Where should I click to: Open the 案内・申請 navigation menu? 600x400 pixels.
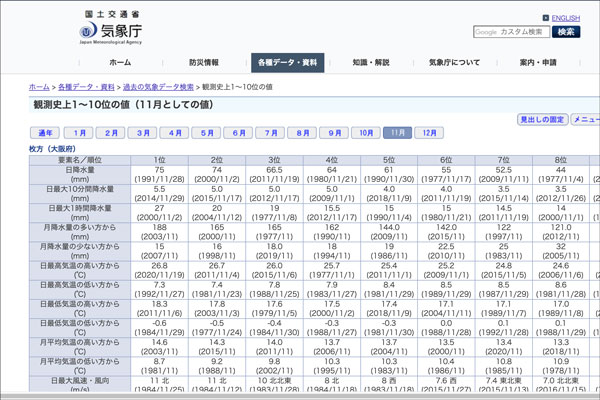click(x=538, y=62)
